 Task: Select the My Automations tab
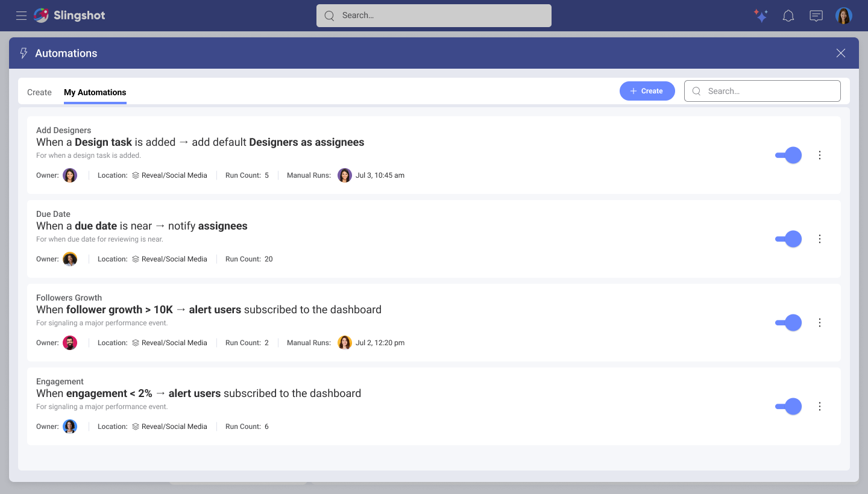95,92
